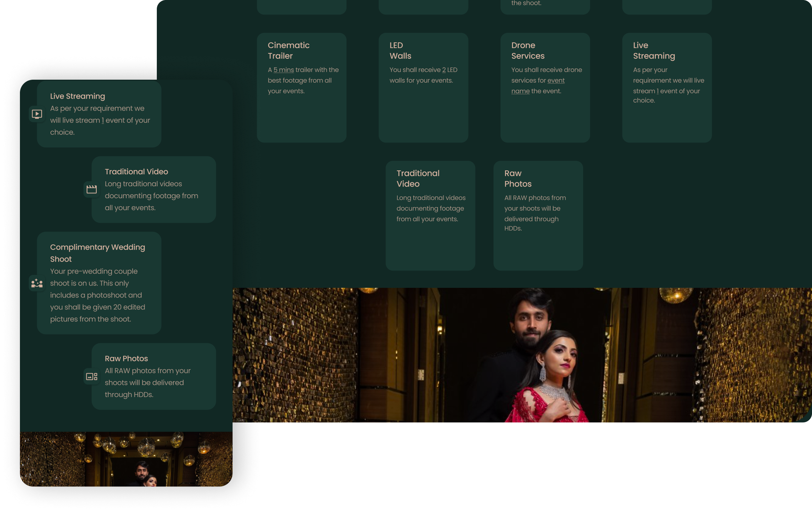This screenshot has height=512, width=812.
Task: Click 'Long traditional videos documenting footage' mobile text
Action: click(152, 190)
